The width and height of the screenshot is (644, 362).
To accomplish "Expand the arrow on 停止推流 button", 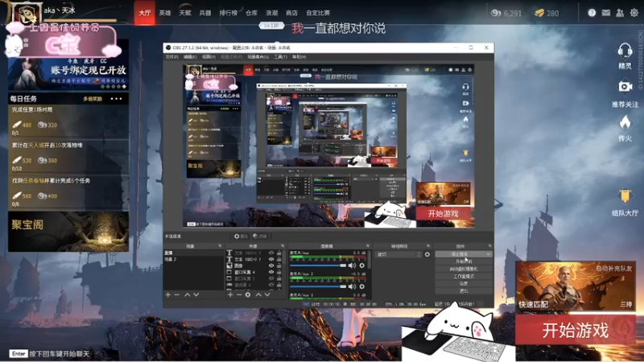I will pyautogui.click(x=488, y=254).
